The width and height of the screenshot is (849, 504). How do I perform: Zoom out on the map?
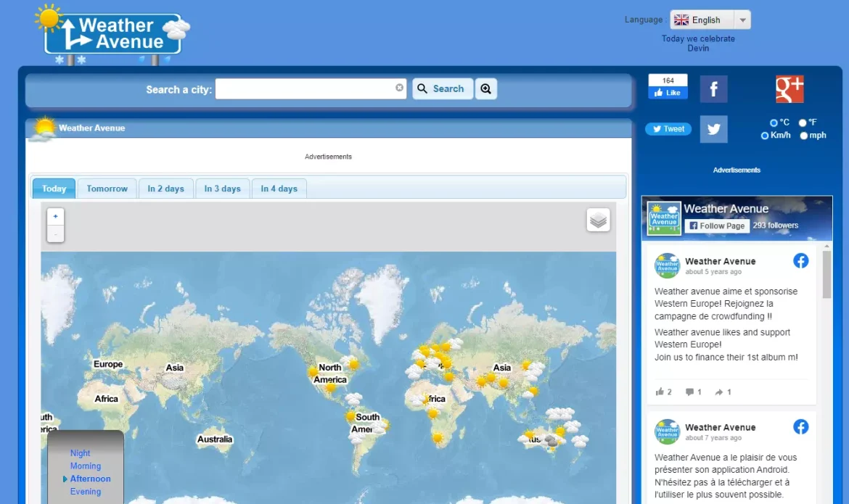[x=56, y=234]
